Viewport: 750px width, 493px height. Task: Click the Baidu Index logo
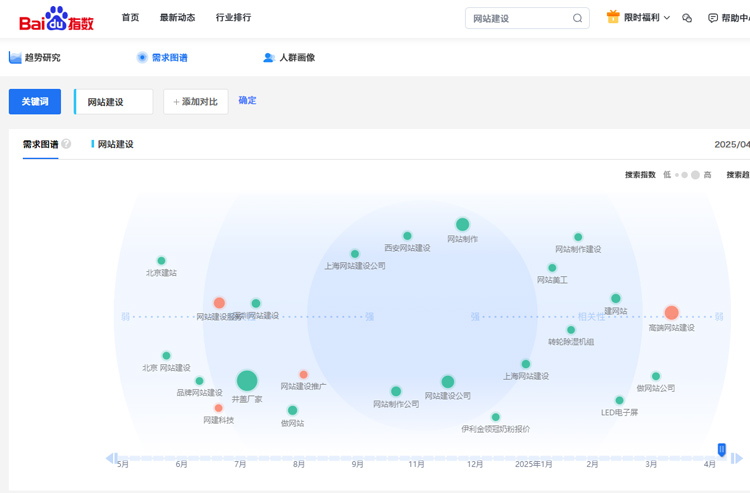(56, 18)
